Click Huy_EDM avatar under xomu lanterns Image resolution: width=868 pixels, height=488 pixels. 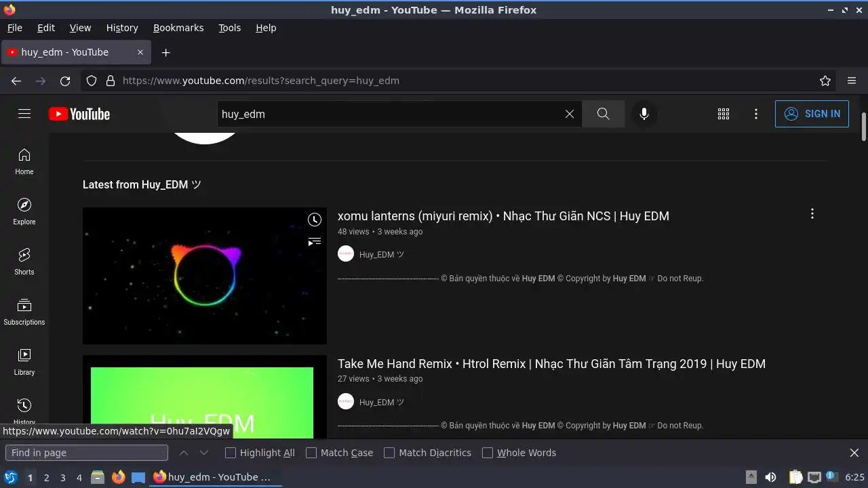346,253
